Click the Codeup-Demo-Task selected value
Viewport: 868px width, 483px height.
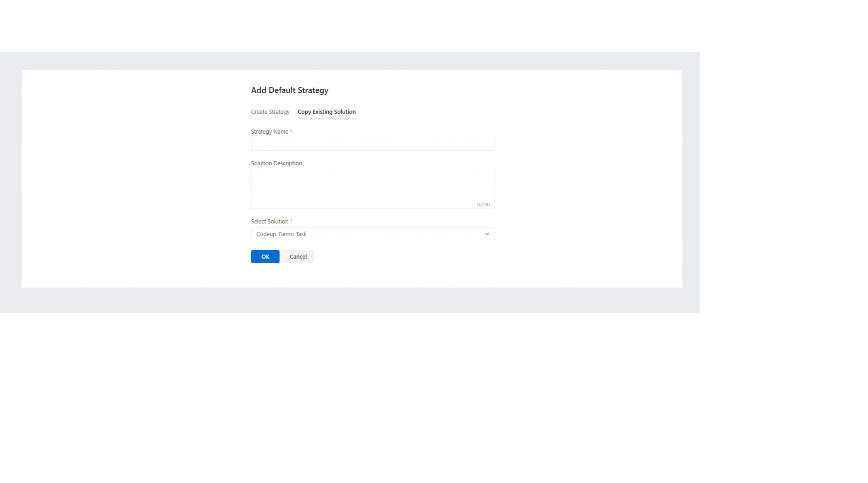(x=281, y=234)
